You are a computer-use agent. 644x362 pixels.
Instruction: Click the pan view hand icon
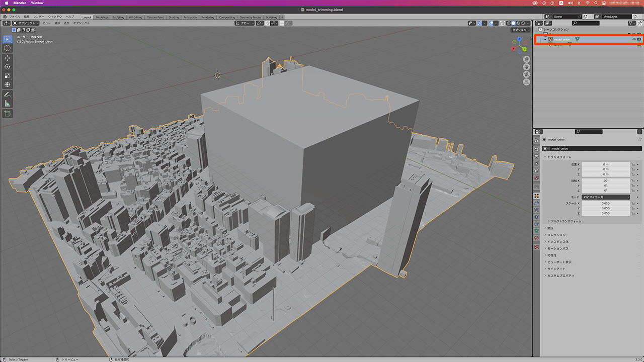point(526,66)
